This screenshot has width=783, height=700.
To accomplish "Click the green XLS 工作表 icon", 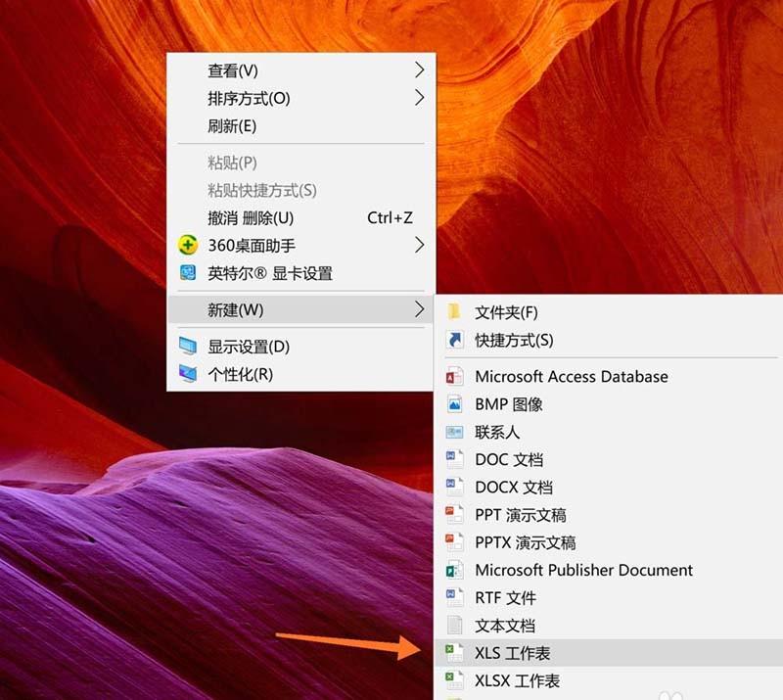I will pyautogui.click(x=453, y=651).
